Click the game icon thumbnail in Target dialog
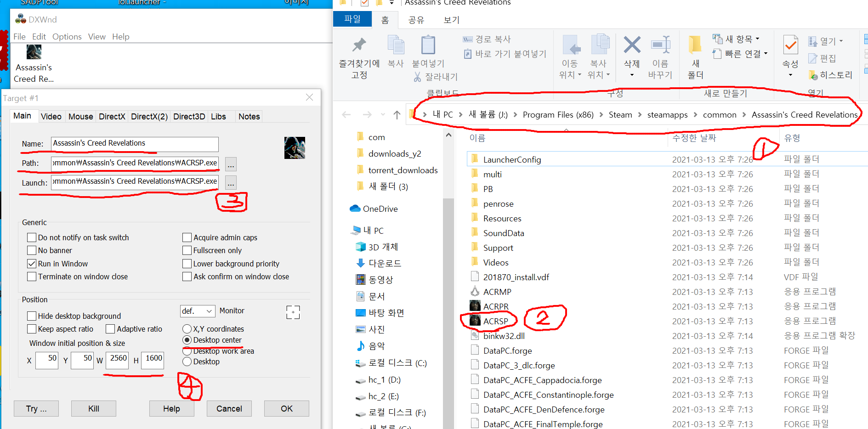The image size is (868, 429). coord(295,148)
